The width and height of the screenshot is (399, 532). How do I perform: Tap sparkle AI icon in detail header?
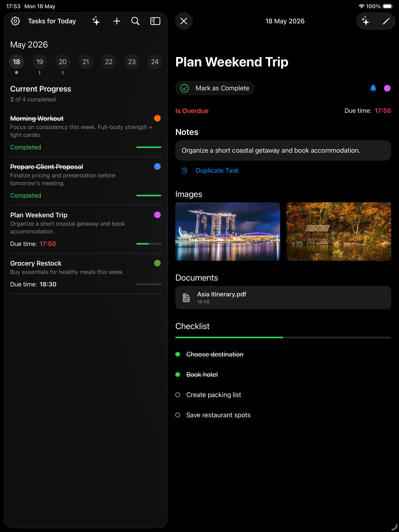365,21
